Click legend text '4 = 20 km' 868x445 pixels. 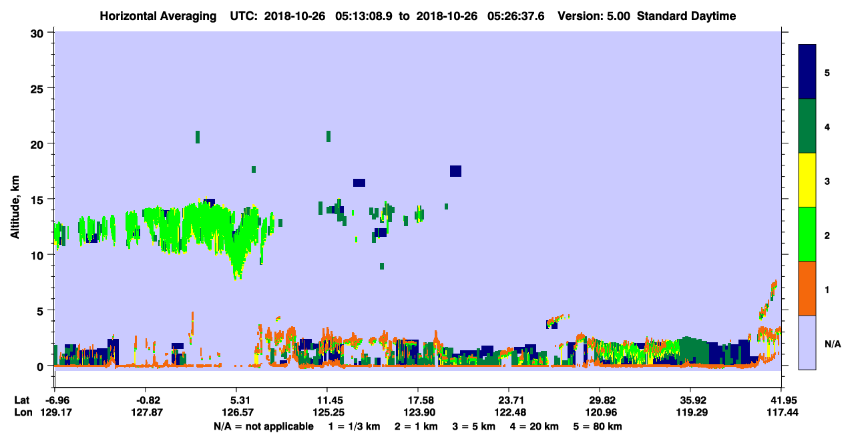tap(533, 426)
